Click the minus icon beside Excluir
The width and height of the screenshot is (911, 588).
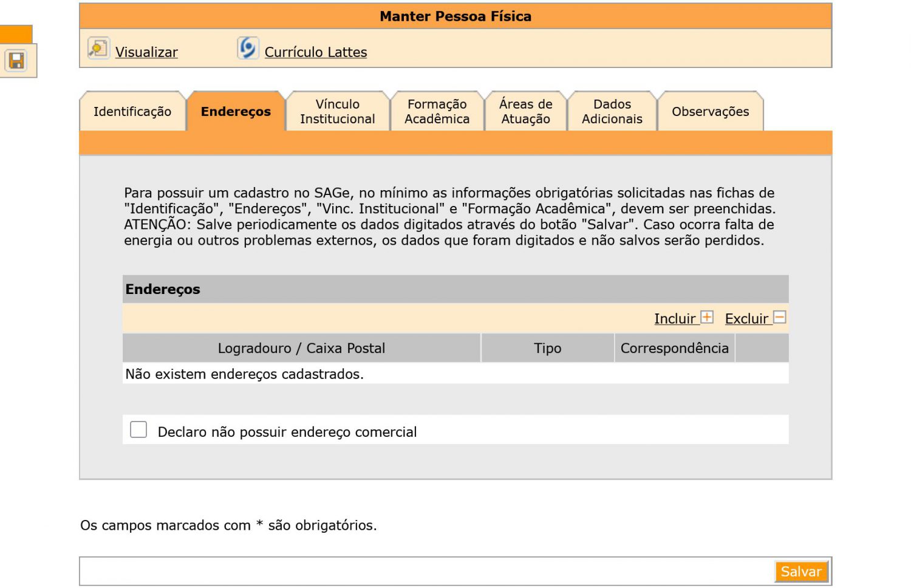[x=780, y=317]
